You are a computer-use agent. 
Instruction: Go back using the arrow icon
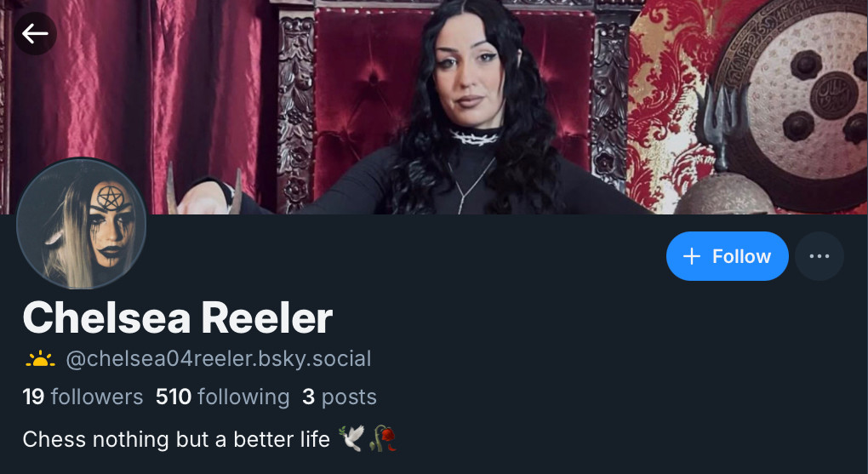[x=35, y=34]
